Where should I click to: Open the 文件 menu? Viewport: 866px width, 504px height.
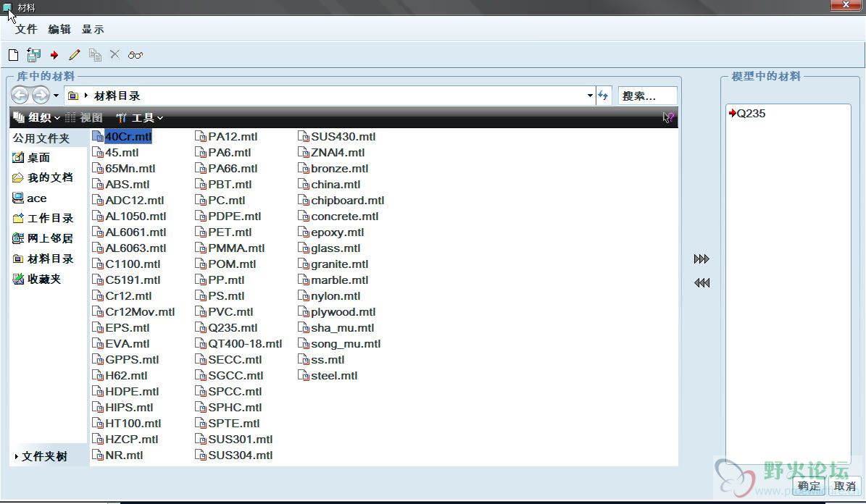tap(26, 29)
